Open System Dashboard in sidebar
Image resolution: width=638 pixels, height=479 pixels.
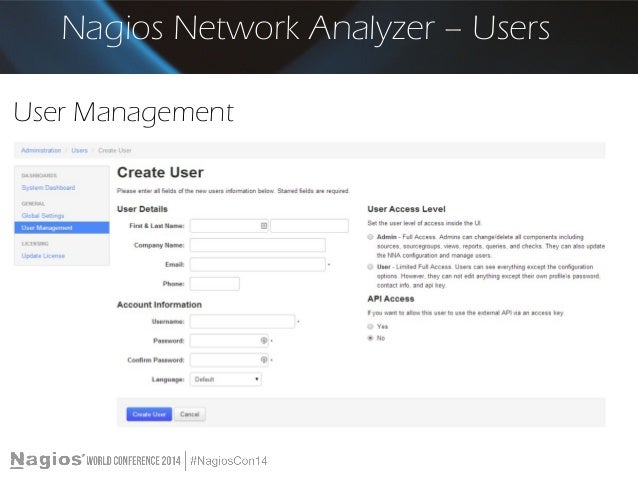[x=48, y=188]
